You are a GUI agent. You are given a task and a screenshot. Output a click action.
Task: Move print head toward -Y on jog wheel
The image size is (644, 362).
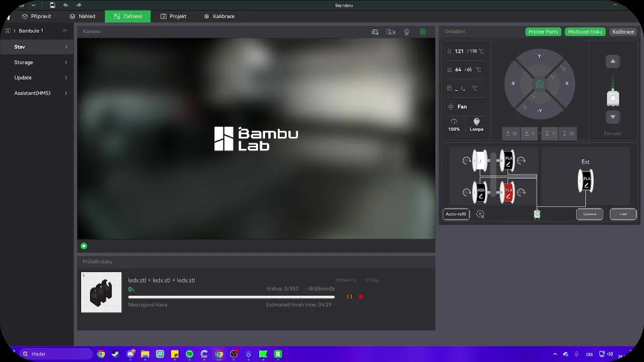click(539, 111)
